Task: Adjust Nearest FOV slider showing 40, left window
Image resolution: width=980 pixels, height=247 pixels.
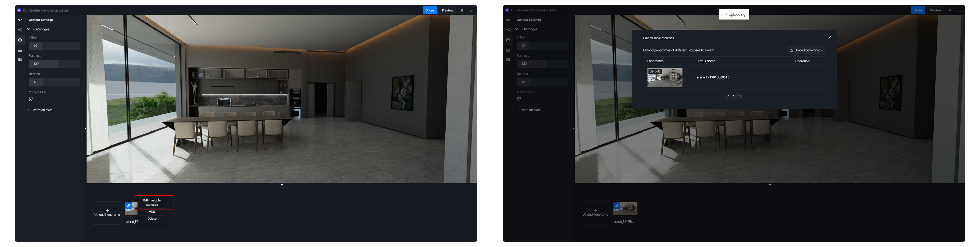Action: tap(54, 82)
